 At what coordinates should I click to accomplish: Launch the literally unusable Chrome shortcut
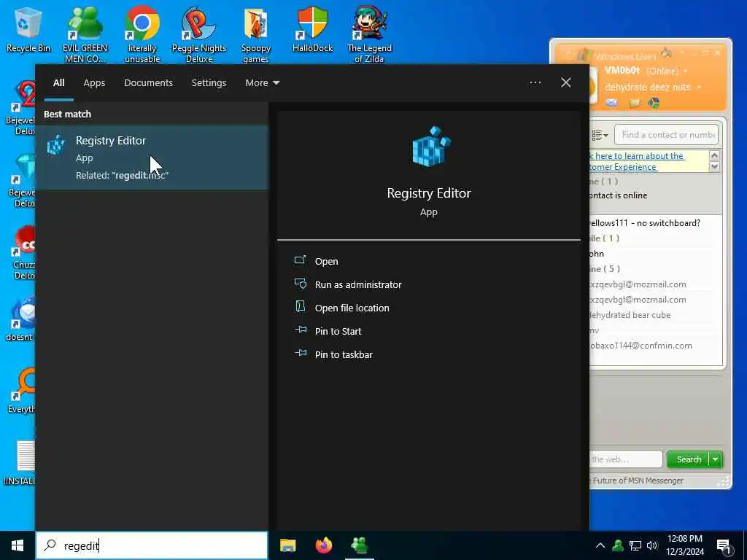pyautogui.click(x=142, y=34)
